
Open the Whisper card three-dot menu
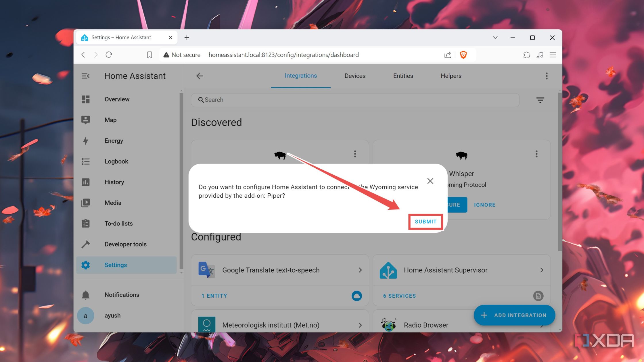click(536, 154)
